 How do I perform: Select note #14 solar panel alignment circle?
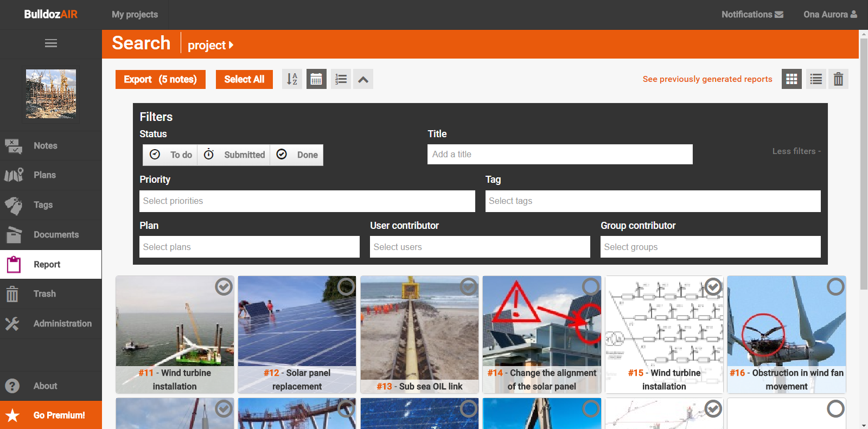(591, 286)
